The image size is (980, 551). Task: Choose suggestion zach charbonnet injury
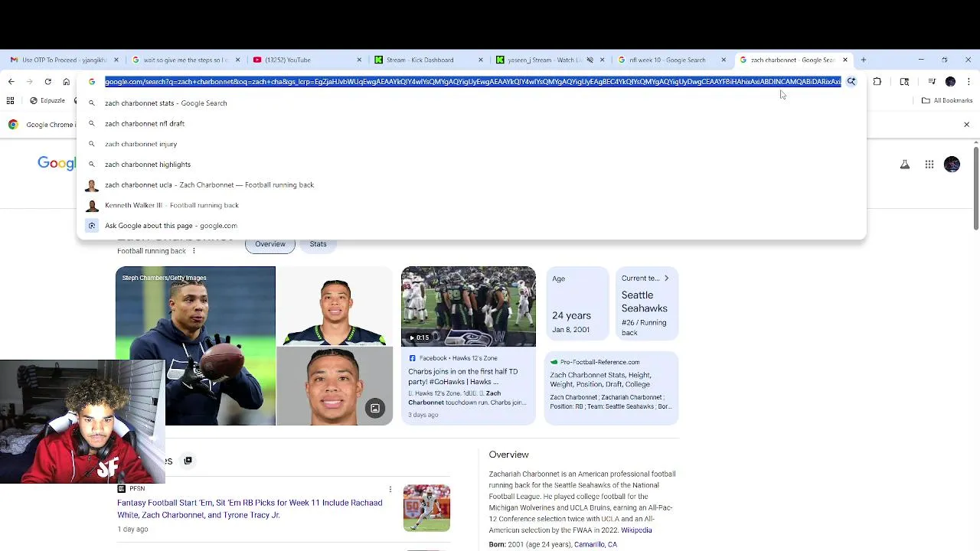point(472,144)
